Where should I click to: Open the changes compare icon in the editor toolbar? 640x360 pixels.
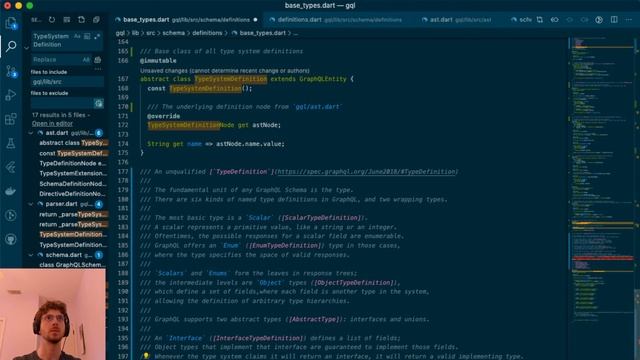coord(540,20)
